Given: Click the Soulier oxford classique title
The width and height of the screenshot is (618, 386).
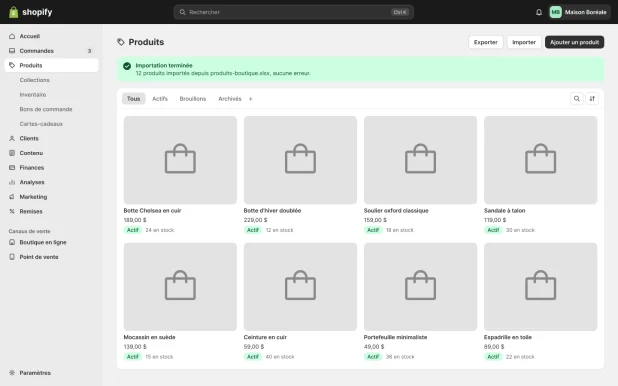Looking at the screenshot, I should 396,211.
